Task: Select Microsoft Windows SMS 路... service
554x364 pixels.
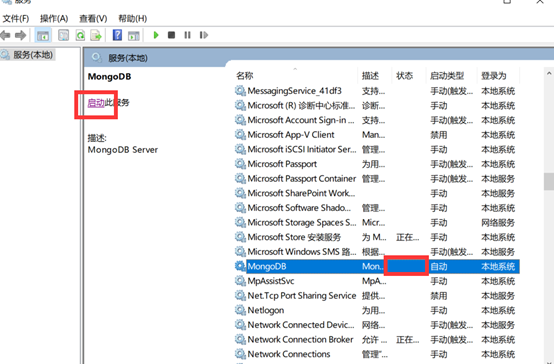Action: (x=377, y=252)
